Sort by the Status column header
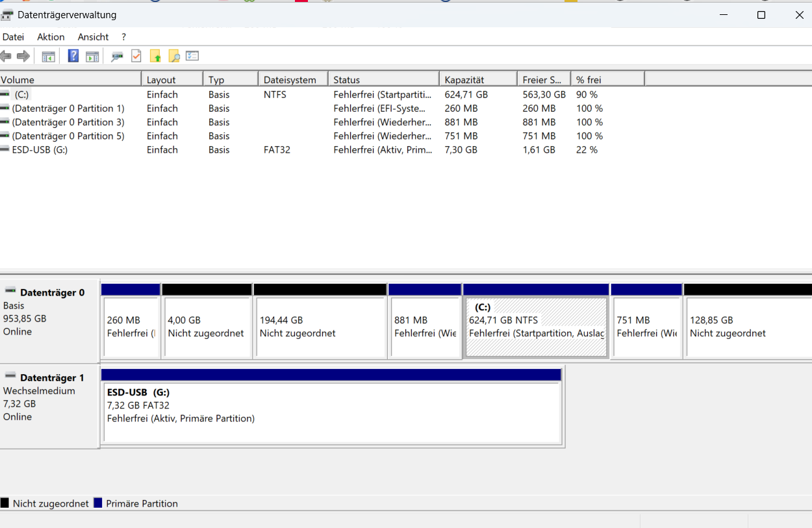This screenshot has width=812, height=528. pyautogui.click(x=383, y=80)
